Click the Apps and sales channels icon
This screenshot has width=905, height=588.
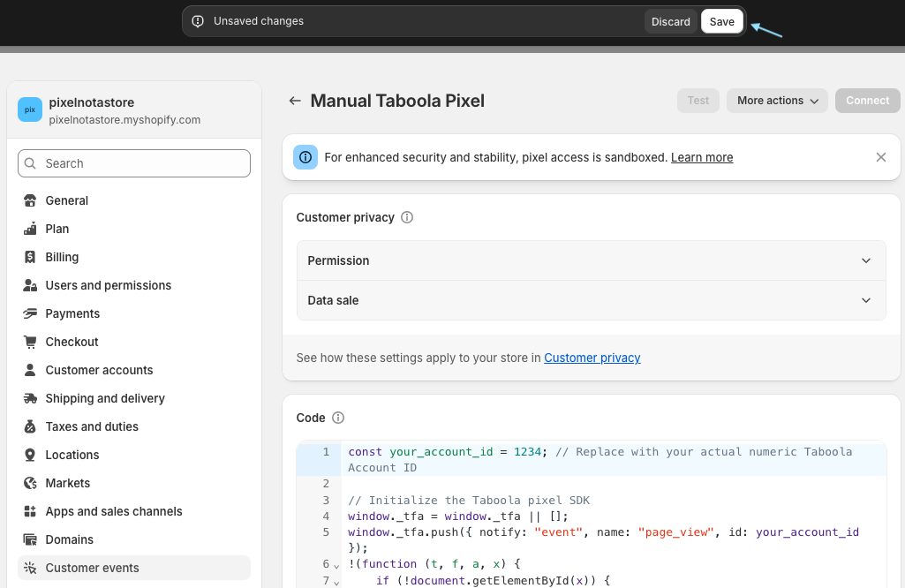[x=30, y=512]
